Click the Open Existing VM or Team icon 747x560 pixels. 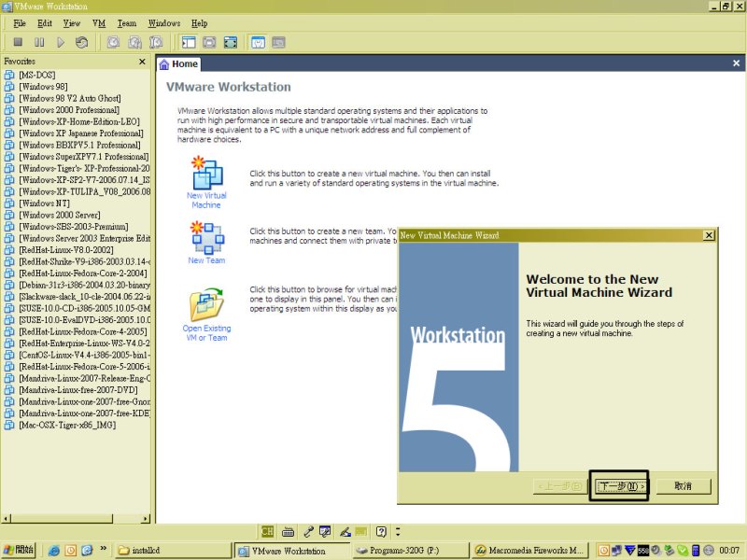(206, 305)
